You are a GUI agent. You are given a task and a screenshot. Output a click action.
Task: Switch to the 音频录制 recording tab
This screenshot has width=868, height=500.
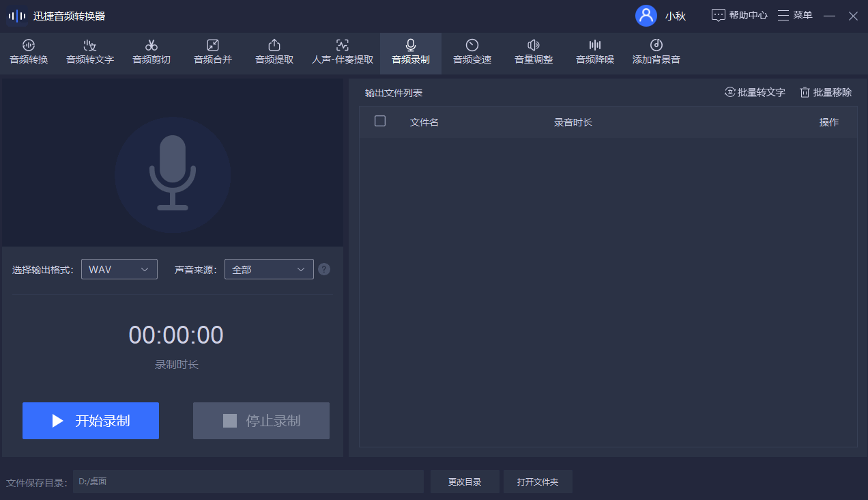409,53
